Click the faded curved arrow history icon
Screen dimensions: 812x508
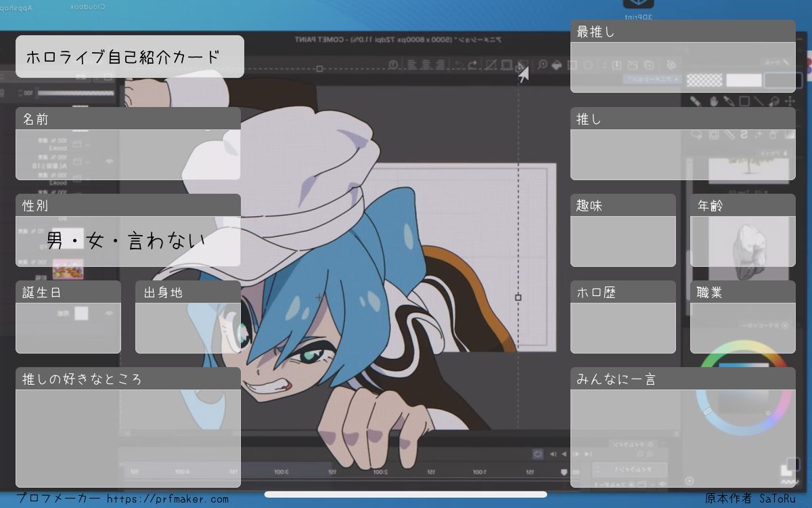(x=458, y=65)
